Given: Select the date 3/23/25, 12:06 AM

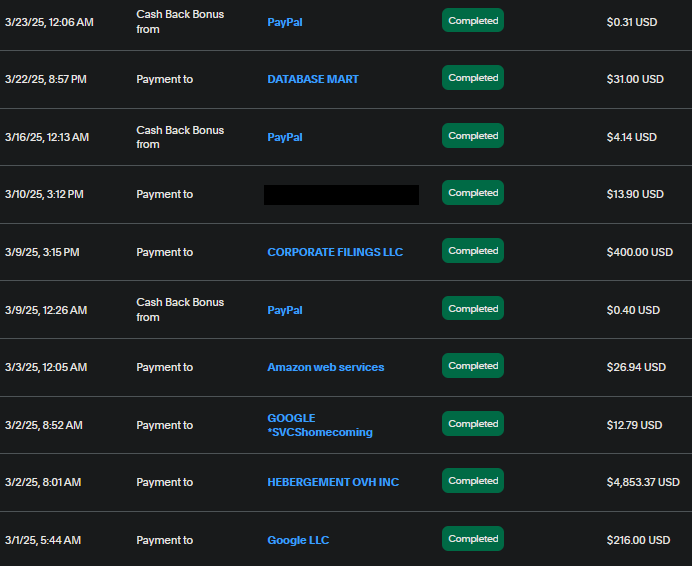Looking at the screenshot, I should pos(49,22).
